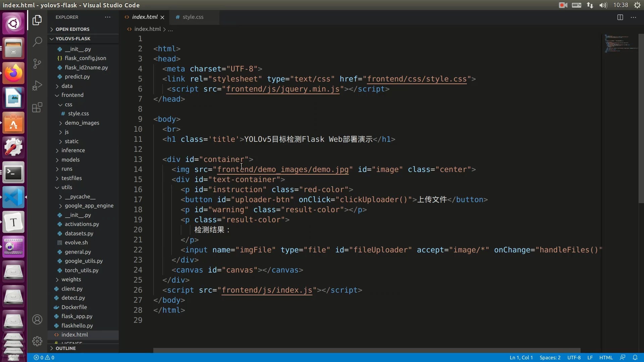Toggle the demo_images folder open

pyautogui.click(x=82, y=122)
